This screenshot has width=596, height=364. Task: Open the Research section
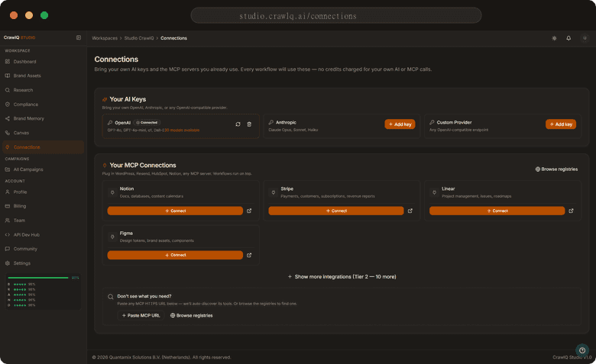tap(44, 90)
